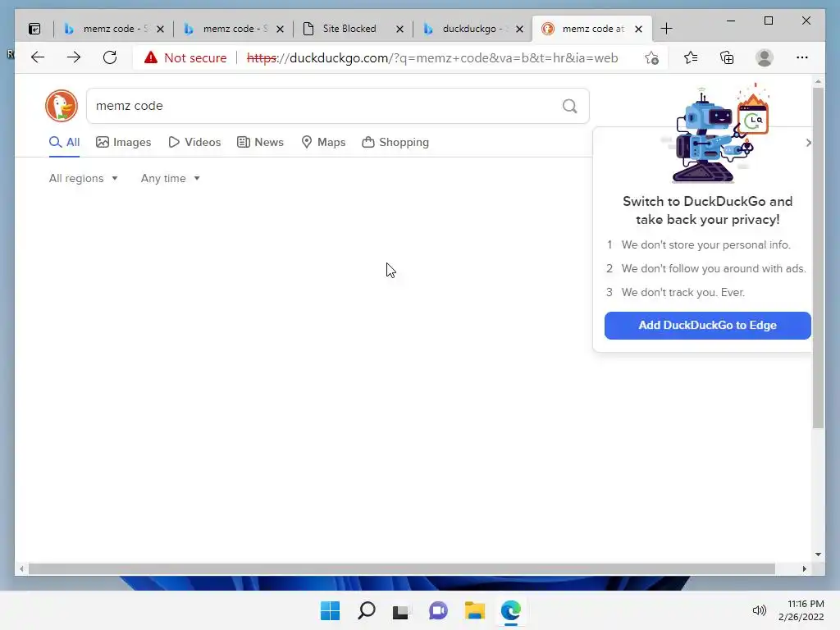Open File Explorer from taskbar
The width and height of the screenshot is (840, 630).
pos(475,610)
